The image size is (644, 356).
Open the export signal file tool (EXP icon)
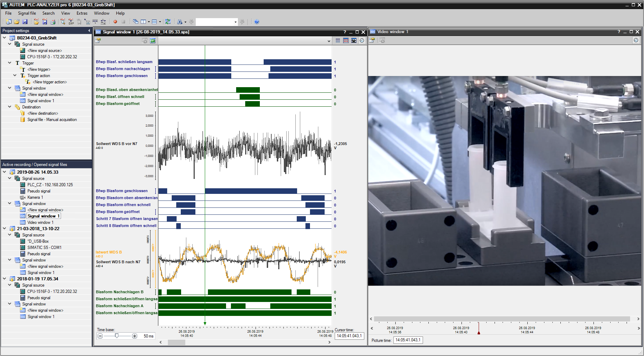coord(71,22)
